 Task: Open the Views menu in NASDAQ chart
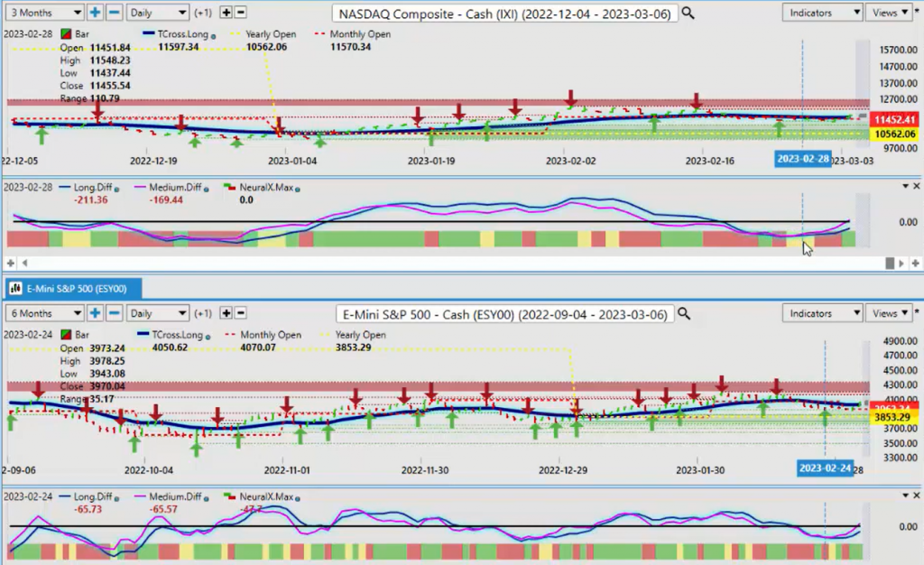click(x=888, y=13)
